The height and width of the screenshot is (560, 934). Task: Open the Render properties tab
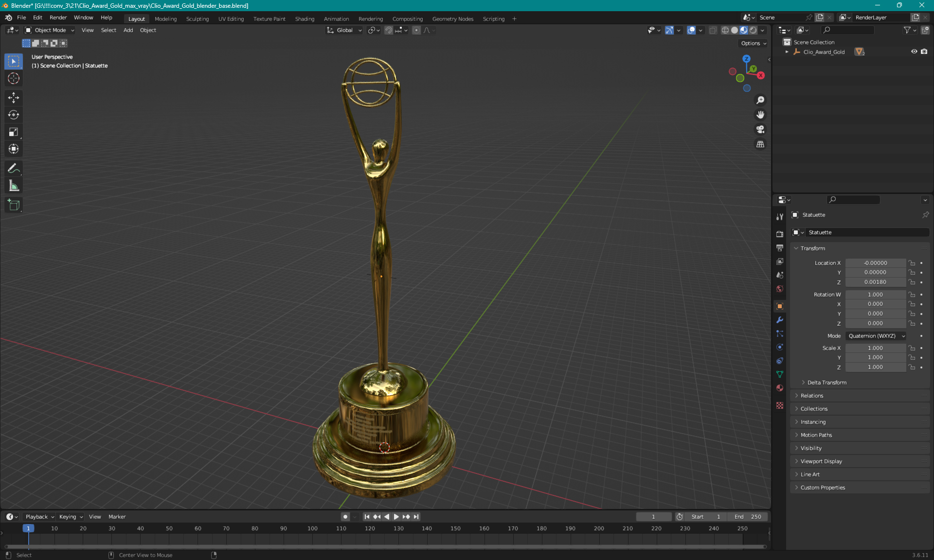pos(780,234)
